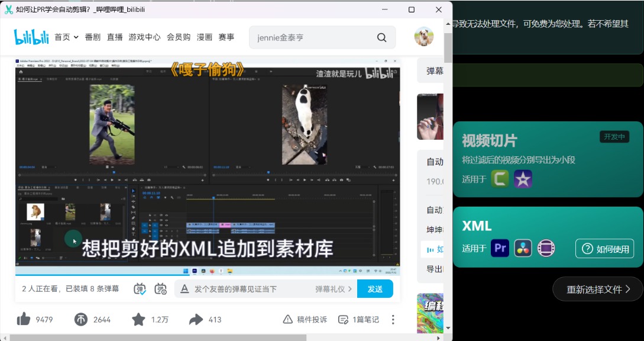Click the Final Cut Pro film icon
The width and height of the screenshot is (644, 341).
click(x=546, y=248)
